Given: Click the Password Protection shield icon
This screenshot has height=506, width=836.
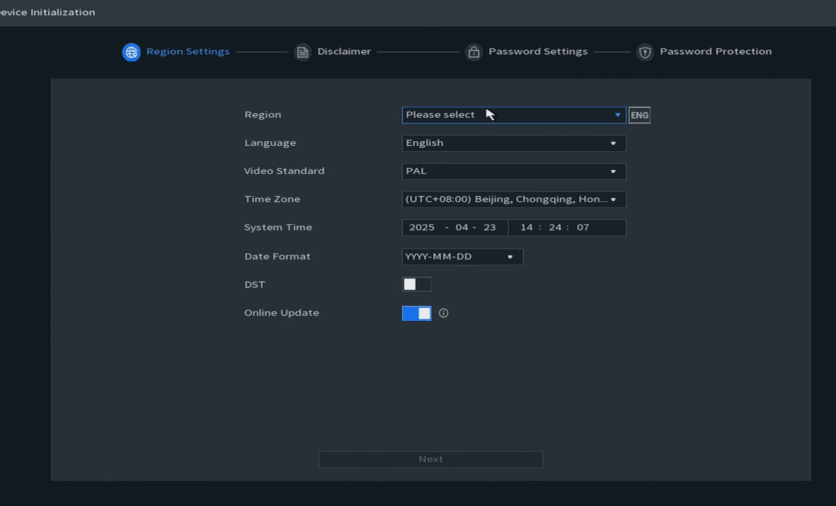Looking at the screenshot, I should [x=645, y=52].
